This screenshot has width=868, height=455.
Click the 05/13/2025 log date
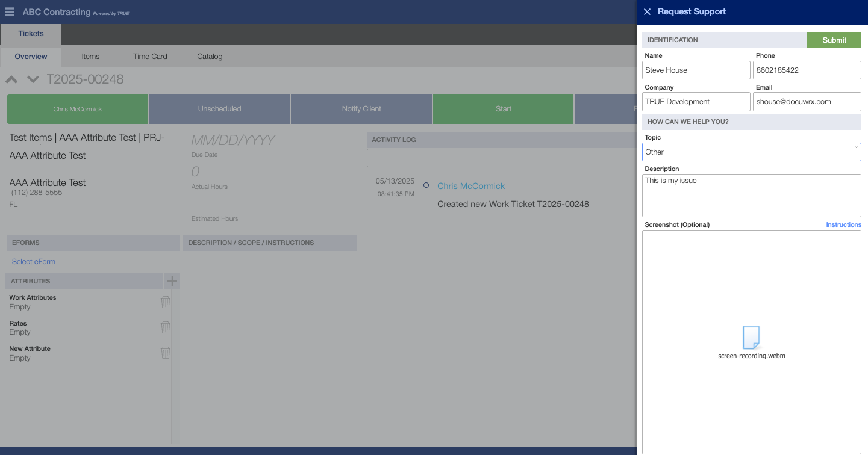pyautogui.click(x=395, y=181)
